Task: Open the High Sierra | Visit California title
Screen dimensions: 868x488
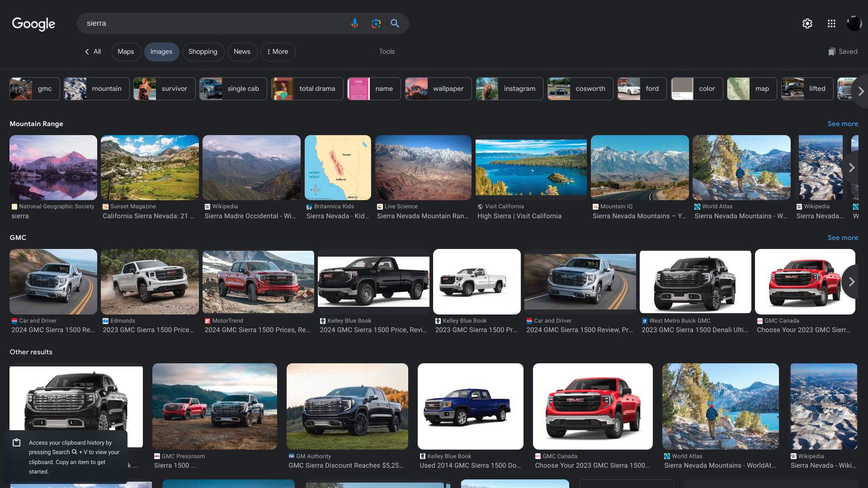Action: tap(519, 216)
